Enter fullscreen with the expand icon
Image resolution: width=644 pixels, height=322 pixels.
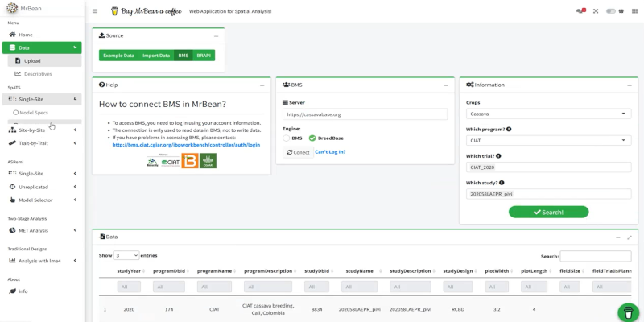pyautogui.click(x=596, y=11)
